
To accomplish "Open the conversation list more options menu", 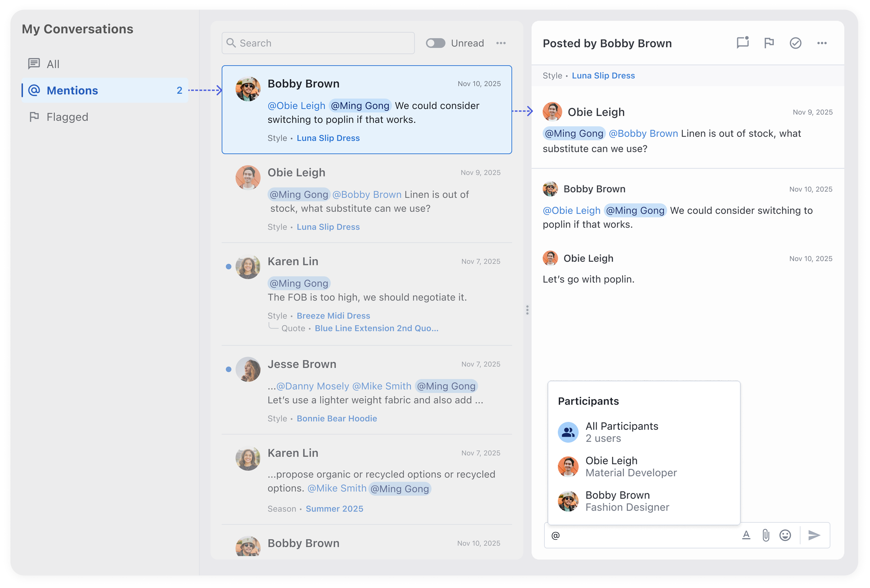I will [x=501, y=43].
